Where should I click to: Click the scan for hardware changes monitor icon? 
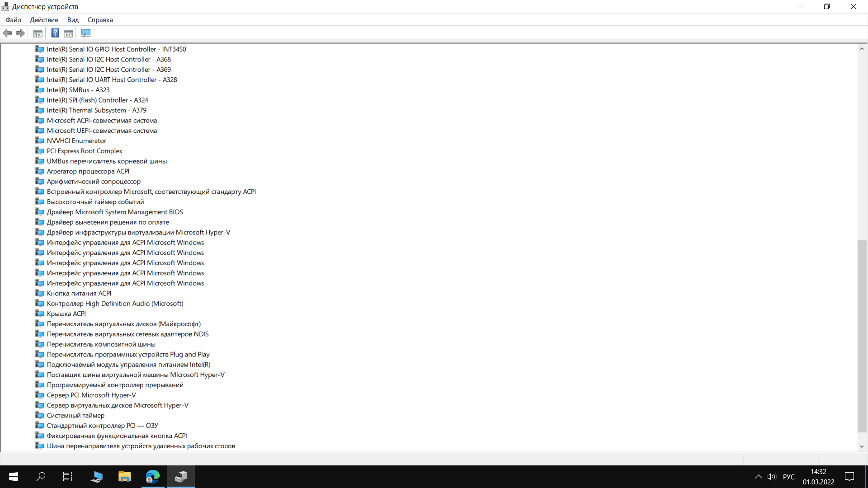[86, 33]
